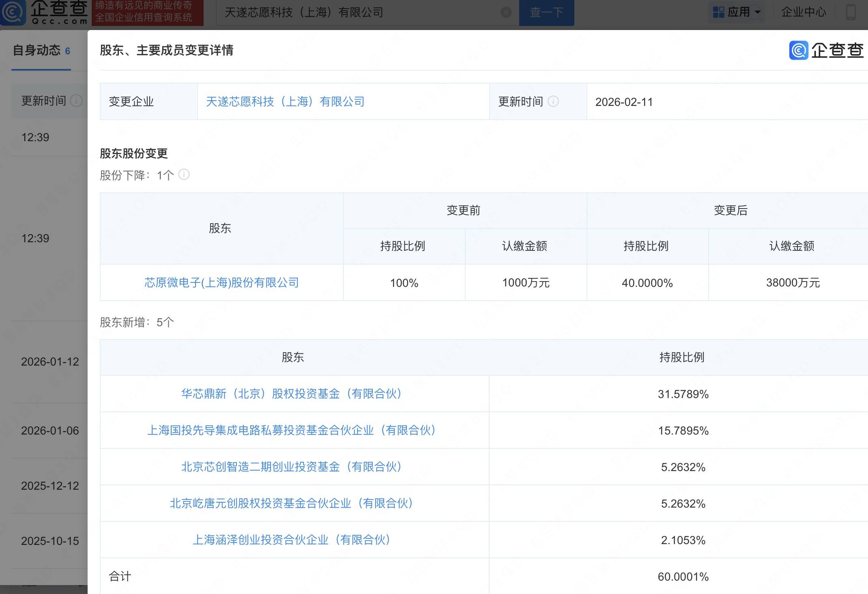Viewport: 868px width, 594px height.
Task: Click the Qcc.com logo icon top-left
Action: tap(13, 12)
